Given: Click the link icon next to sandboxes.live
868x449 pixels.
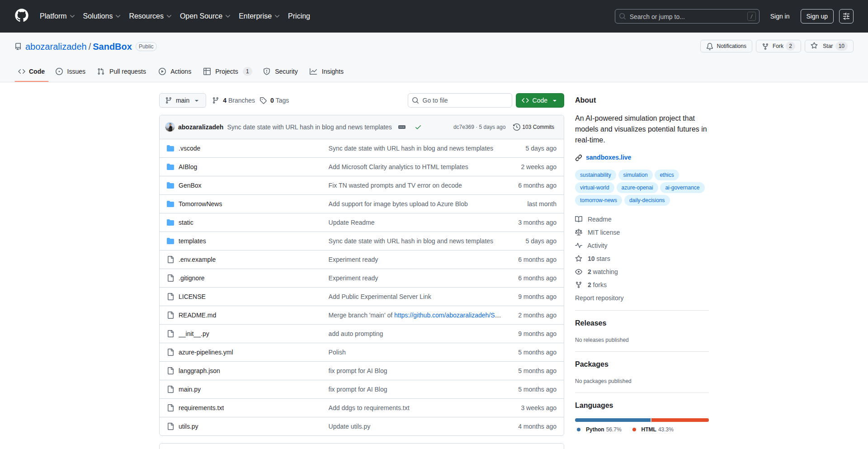Looking at the screenshot, I should click(579, 158).
